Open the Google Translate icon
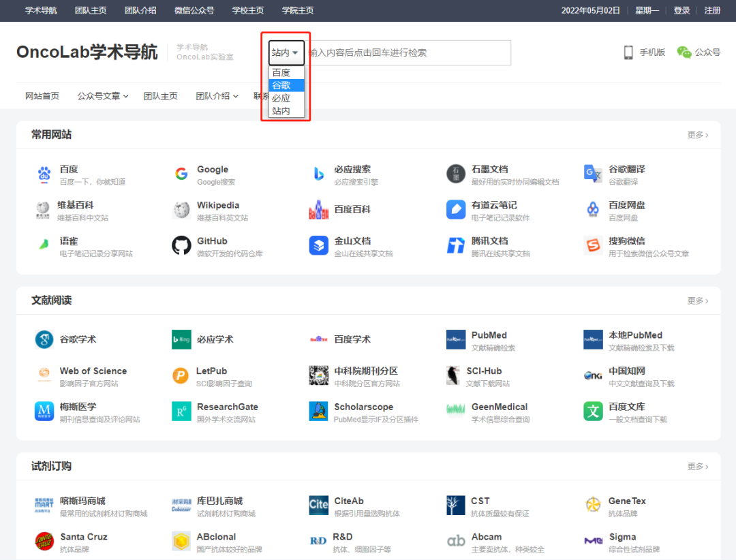This screenshot has height=560, width=736. (x=593, y=174)
